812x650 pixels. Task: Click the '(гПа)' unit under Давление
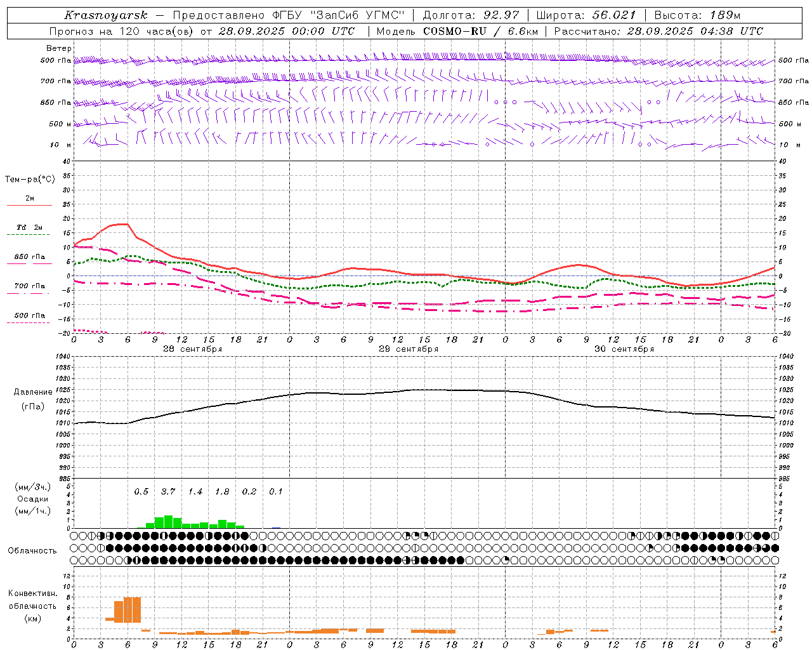point(33,407)
